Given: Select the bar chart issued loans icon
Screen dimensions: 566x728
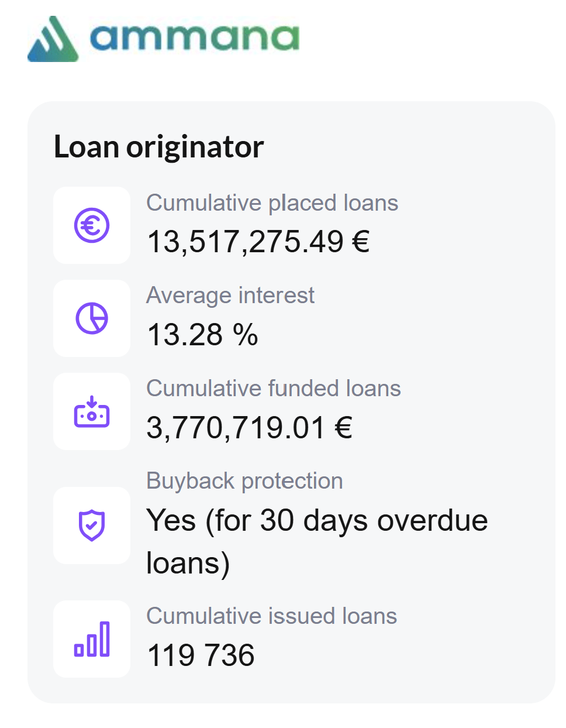Looking at the screenshot, I should pyautogui.click(x=92, y=639).
